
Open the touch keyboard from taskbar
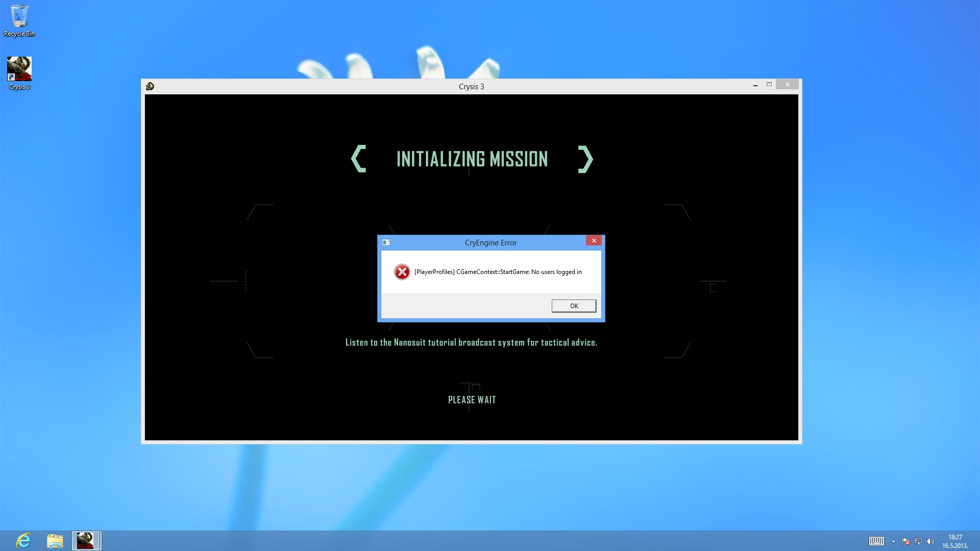click(876, 541)
